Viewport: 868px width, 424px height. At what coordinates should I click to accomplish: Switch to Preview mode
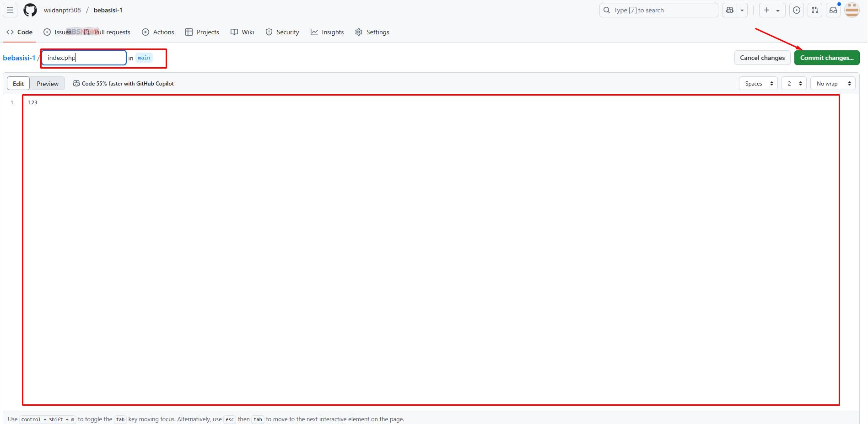tap(48, 84)
